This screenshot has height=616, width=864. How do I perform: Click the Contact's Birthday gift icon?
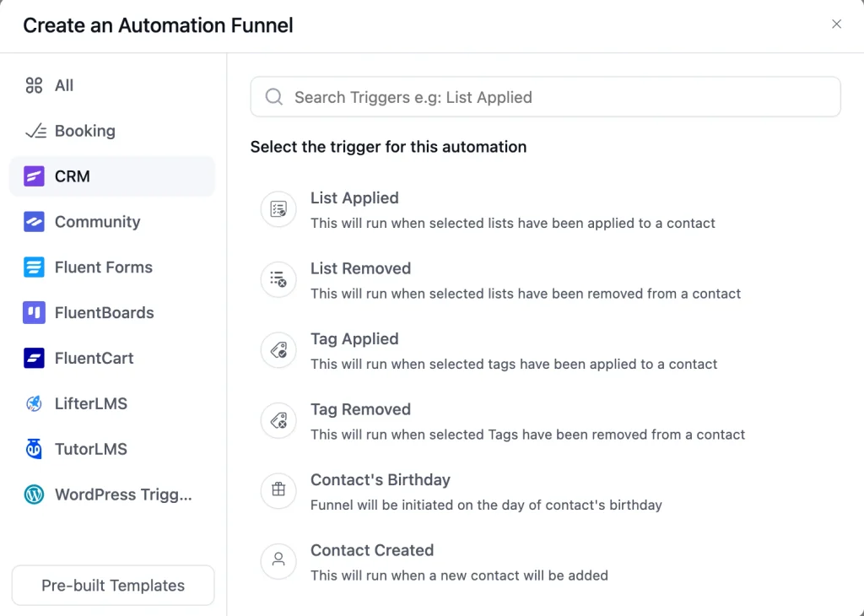click(x=278, y=491)
